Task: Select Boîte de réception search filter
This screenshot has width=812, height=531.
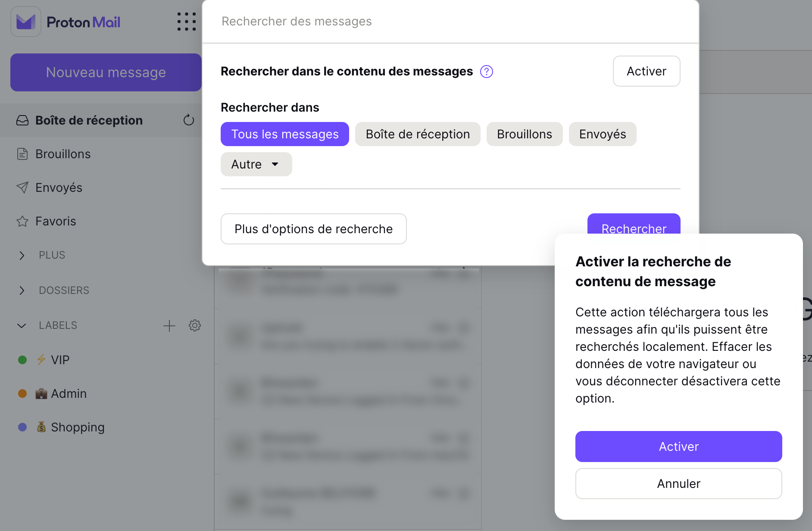Action: [x=418, y=134]
